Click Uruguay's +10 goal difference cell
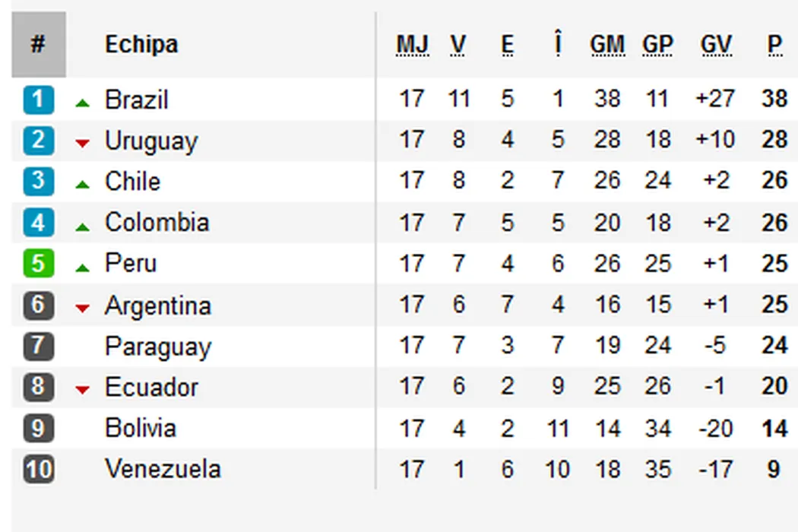This screenshot has height=532, width=798. [x=715, y=140]
